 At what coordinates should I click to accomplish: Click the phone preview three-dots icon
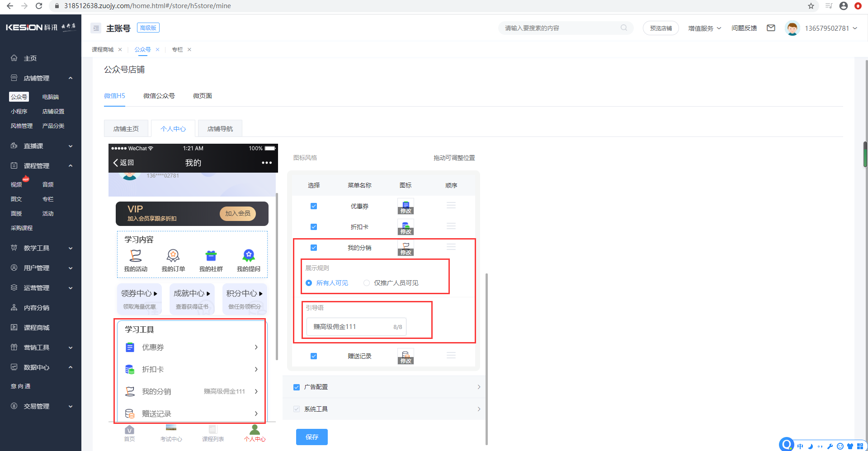[267, 163]
